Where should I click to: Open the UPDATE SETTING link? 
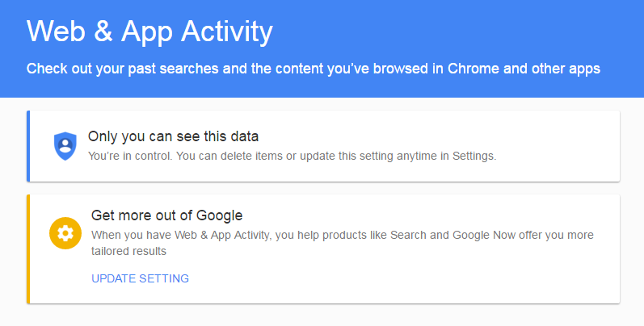pyautogui.click(x=140, y=278)
